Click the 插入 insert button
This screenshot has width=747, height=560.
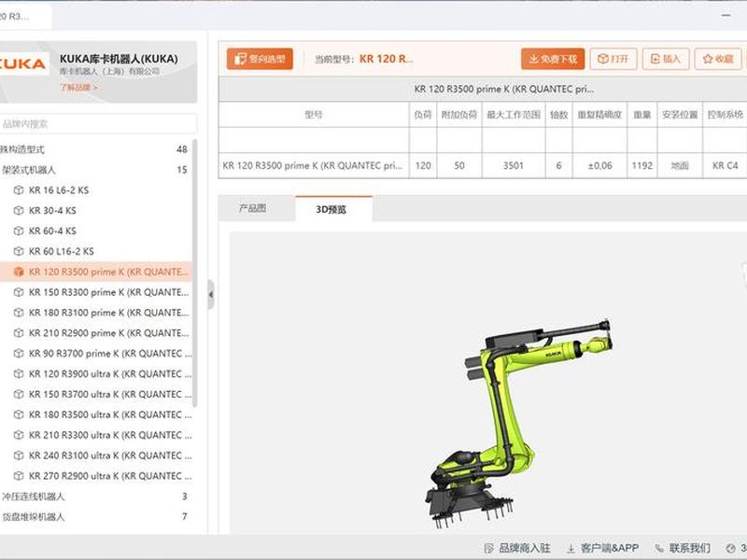(x=666, y=59)
